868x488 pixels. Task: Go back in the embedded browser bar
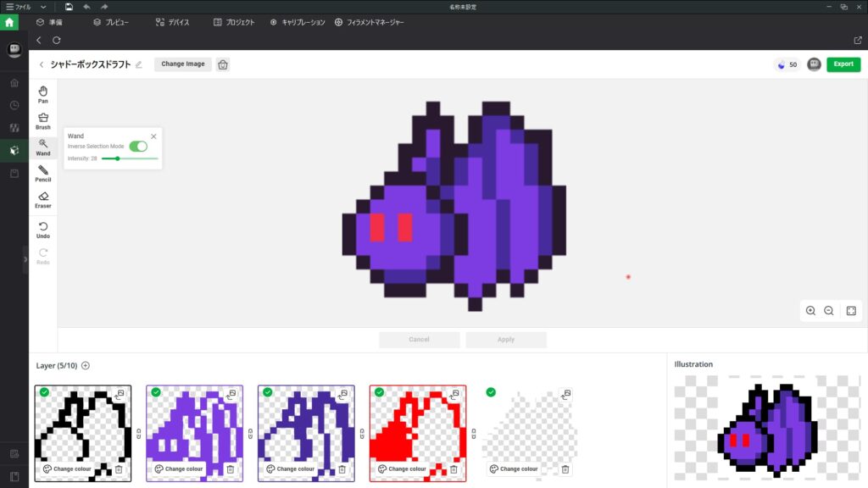(x=39, y=41)
